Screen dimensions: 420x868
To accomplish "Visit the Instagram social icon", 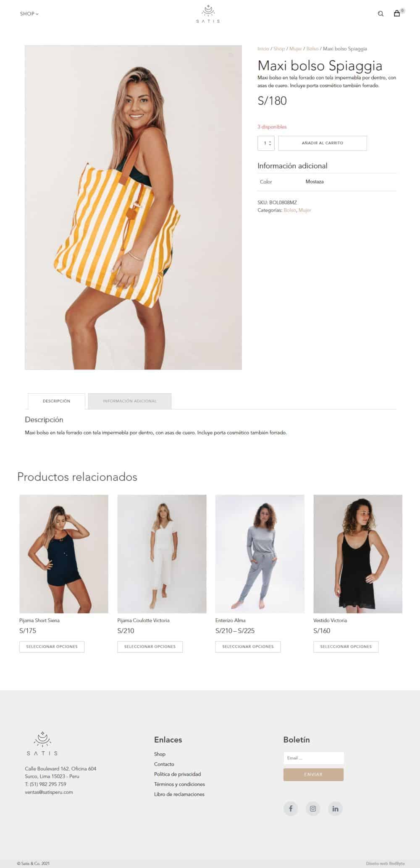I will click(x=313, y=808).
